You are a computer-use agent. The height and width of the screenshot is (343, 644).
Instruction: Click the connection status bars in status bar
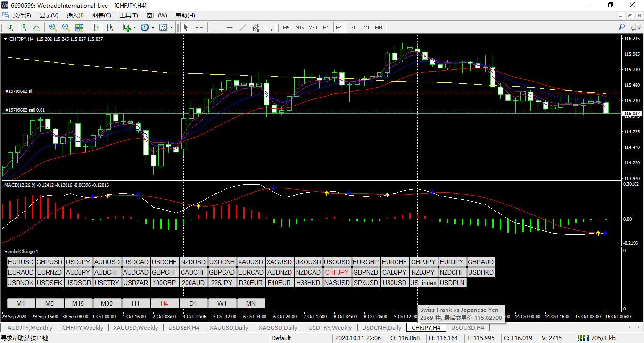tap(584, 338)
